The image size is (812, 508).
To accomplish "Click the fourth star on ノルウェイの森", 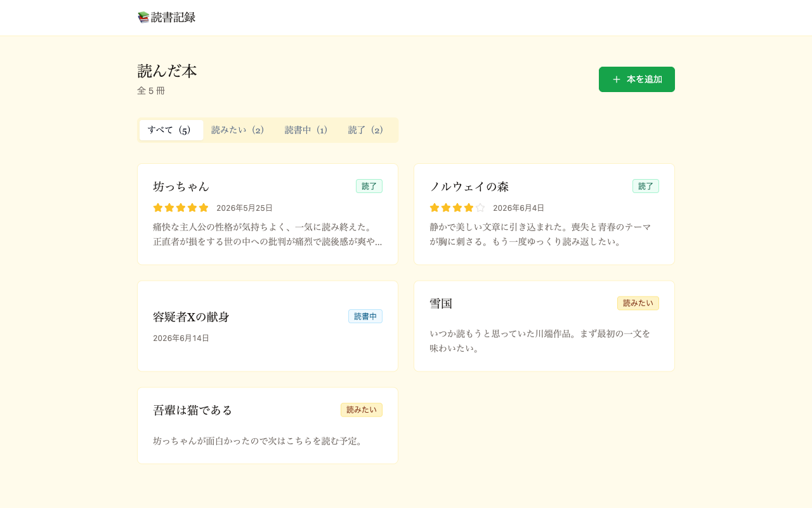I will click(469, 208).
